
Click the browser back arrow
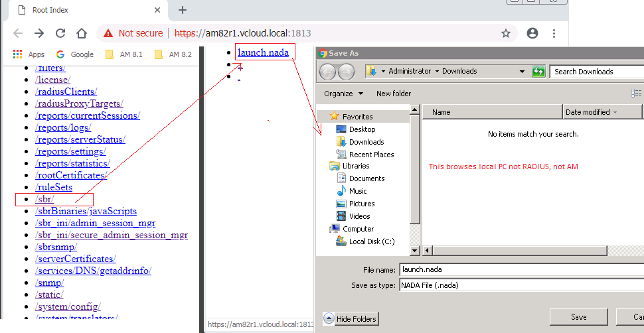18,33
